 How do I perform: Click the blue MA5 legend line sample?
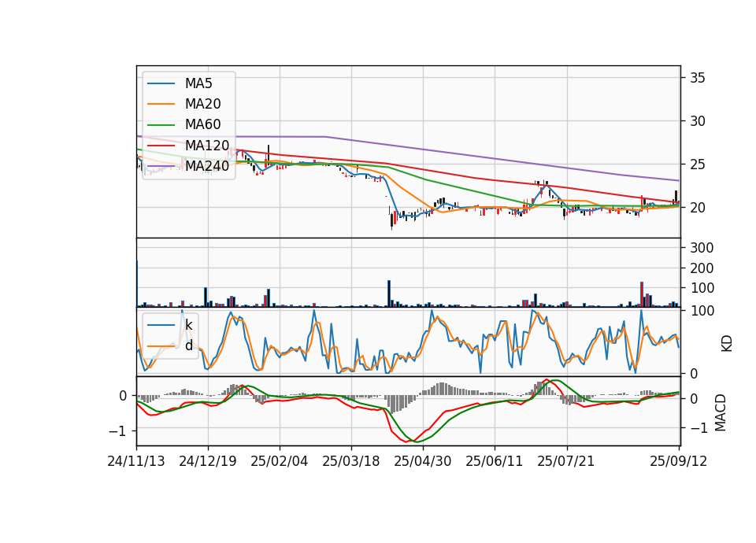161,84
